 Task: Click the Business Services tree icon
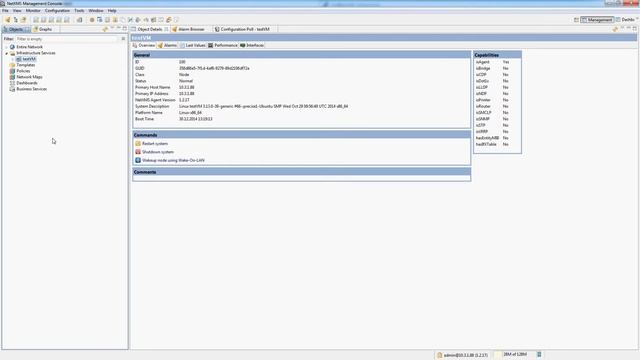[12, 89]
